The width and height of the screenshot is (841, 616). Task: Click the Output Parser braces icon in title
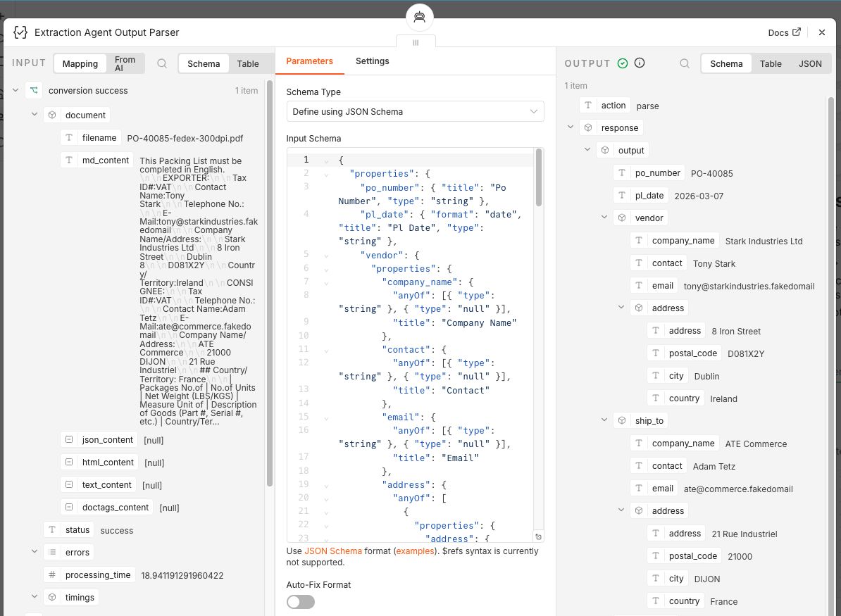click(20, 32)
